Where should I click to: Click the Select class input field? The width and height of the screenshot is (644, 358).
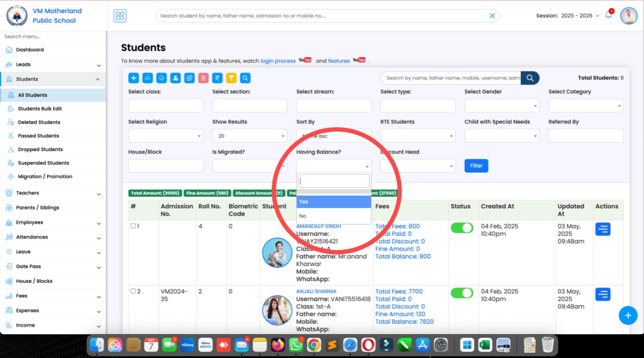point(166,106)
